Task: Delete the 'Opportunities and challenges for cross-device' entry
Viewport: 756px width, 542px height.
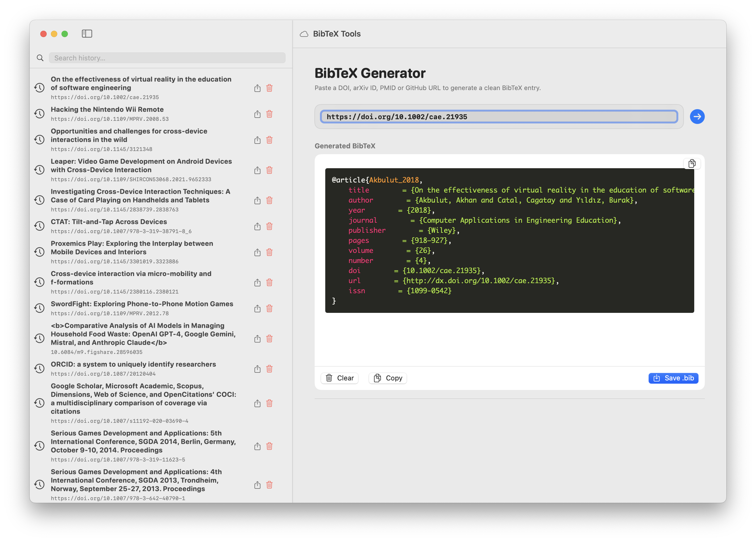Action: point(269,140)
